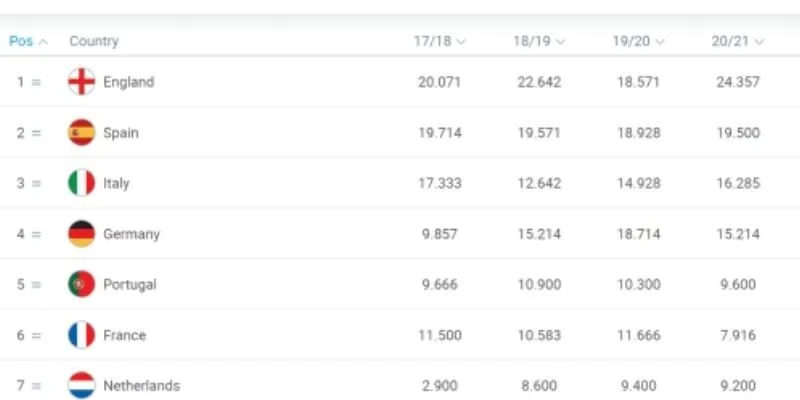The image size is (800, 400).
Task: Open the Germany country link
Action: (x=131, y=234)
